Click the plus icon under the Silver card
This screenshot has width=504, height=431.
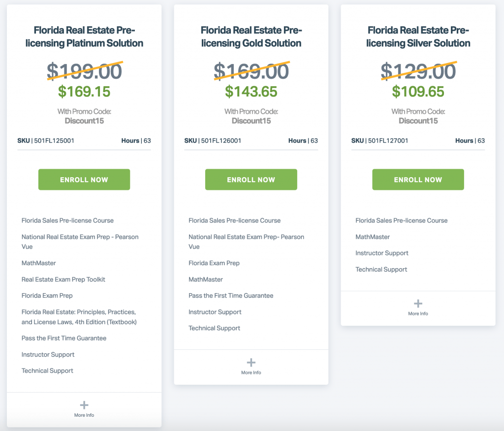(x=418, y=303)
